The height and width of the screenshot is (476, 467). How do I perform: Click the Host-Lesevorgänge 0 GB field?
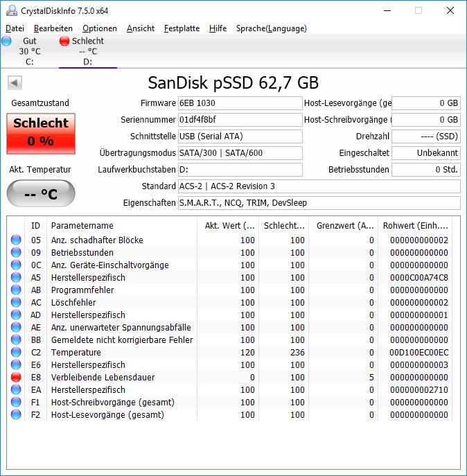click(426, 103)
